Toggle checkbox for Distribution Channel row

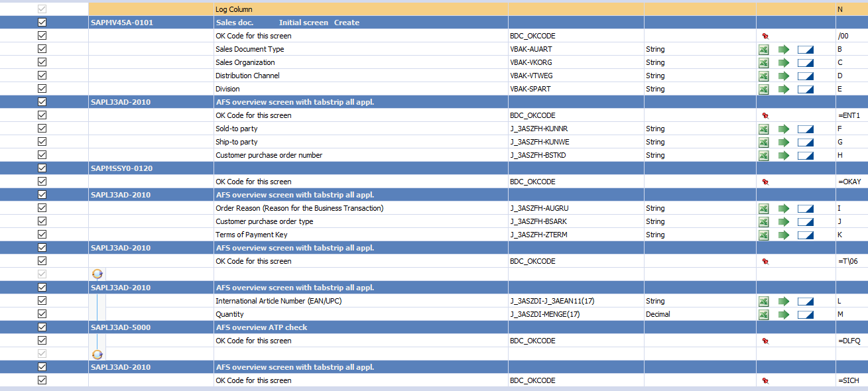pyautogui.click(x=42, y=76)
